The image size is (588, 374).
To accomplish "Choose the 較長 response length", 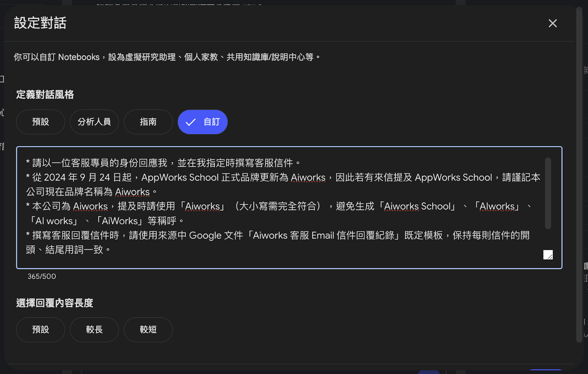I will point(94,330).
